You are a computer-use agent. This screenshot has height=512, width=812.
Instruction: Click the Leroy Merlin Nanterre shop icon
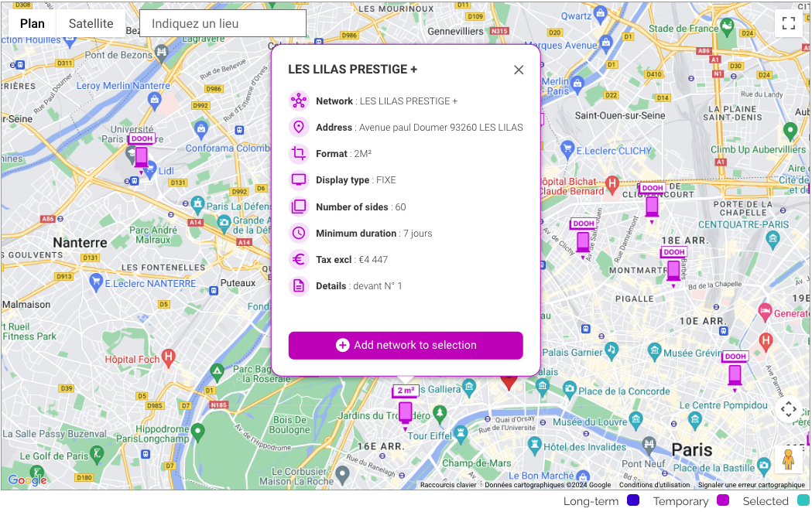pos(154,100)
